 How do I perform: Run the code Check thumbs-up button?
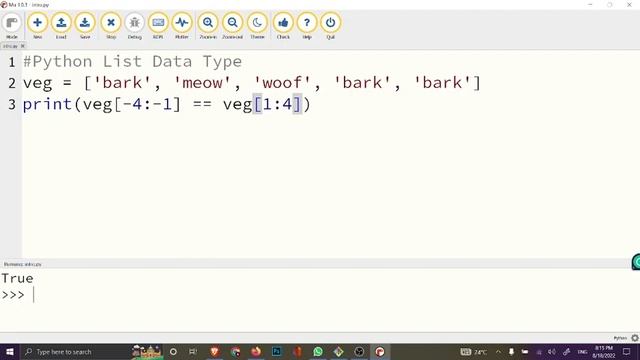(283, 26)
